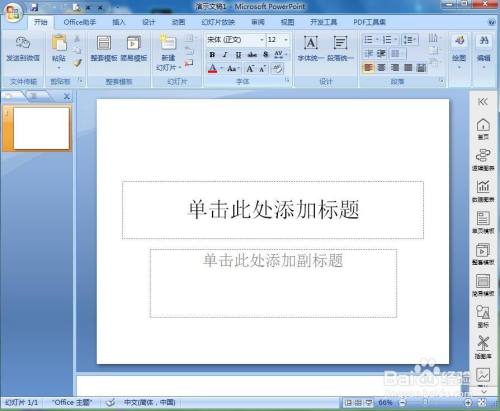
Task: Switch to the 设计 Design tab
Action: [x=148, y=22]
